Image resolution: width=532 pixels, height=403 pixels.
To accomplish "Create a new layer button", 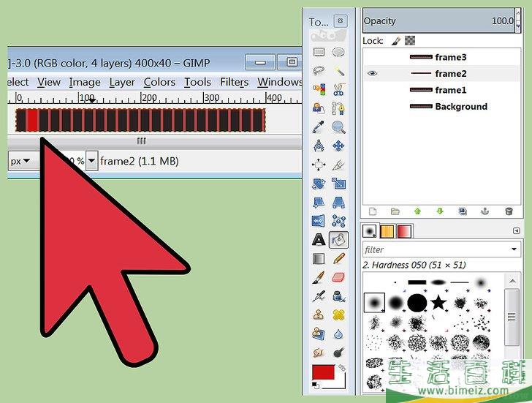I will [x=373, y=212].
